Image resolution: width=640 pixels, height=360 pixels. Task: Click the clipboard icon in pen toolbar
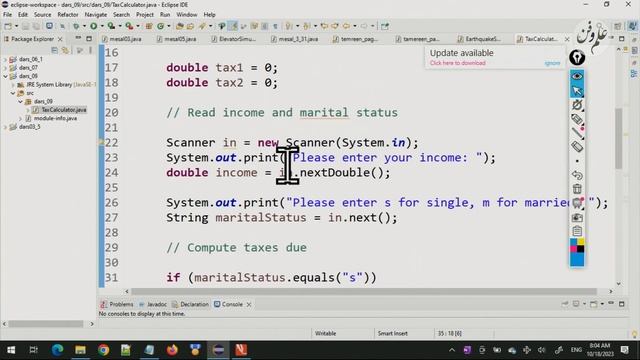pyautogui.click(x=577, y=231)
